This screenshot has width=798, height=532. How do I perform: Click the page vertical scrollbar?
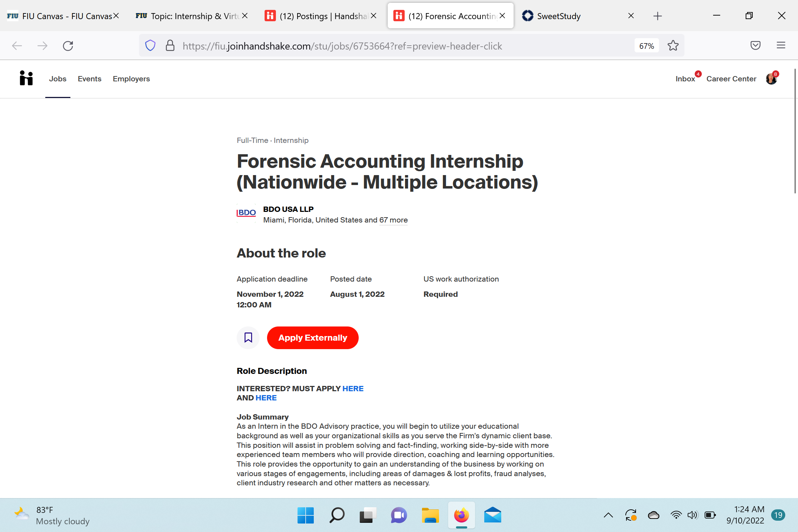pyautogui.click(x=795, y=131)
